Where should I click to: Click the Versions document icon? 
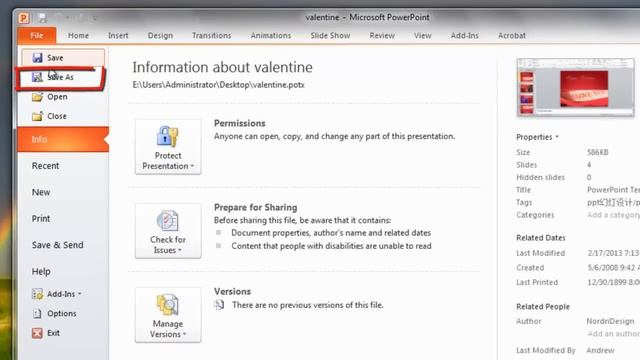pos(220,305)
